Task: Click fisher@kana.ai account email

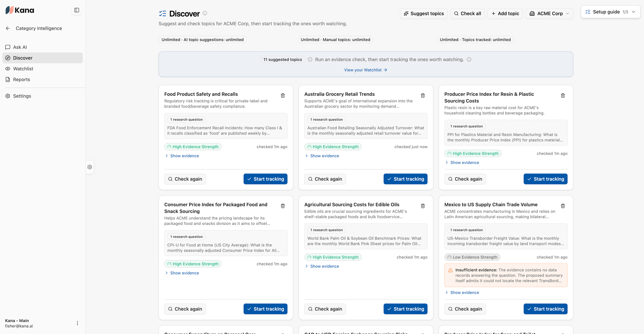Action: [19, 326]
